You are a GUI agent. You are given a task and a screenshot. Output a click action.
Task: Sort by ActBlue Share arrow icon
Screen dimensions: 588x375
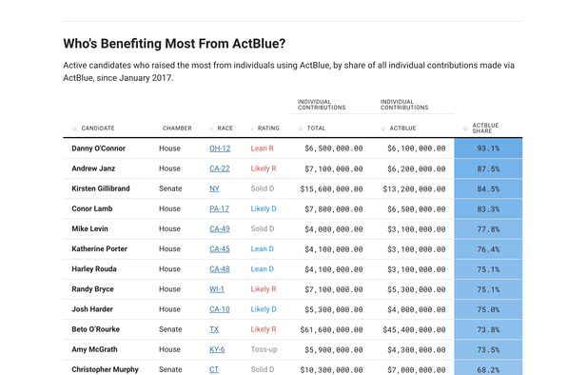465,128
